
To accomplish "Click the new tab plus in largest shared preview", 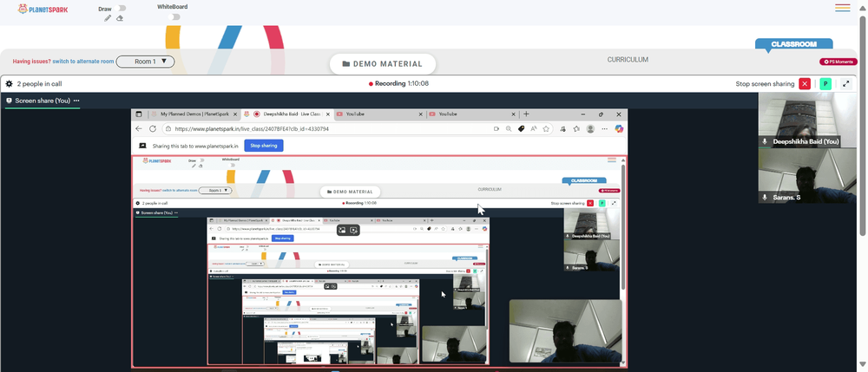I will pos(527,114).
